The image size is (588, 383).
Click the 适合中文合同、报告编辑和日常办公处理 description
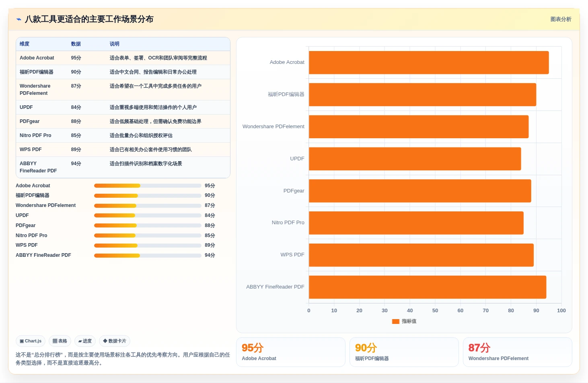(x=153, y=72)
